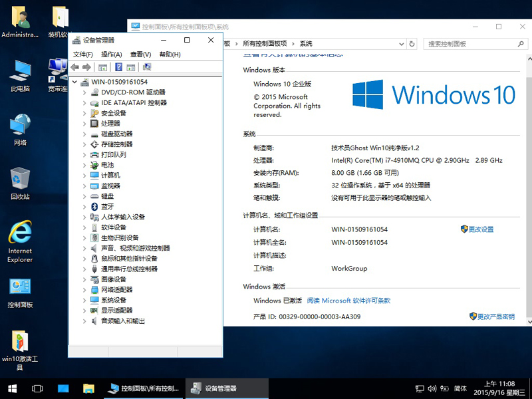Image resolution: width=532 pixels, height=399 pixels.
Task: Expand the 监视器 node
Action: pyautogui.click(x=84, y=186)
